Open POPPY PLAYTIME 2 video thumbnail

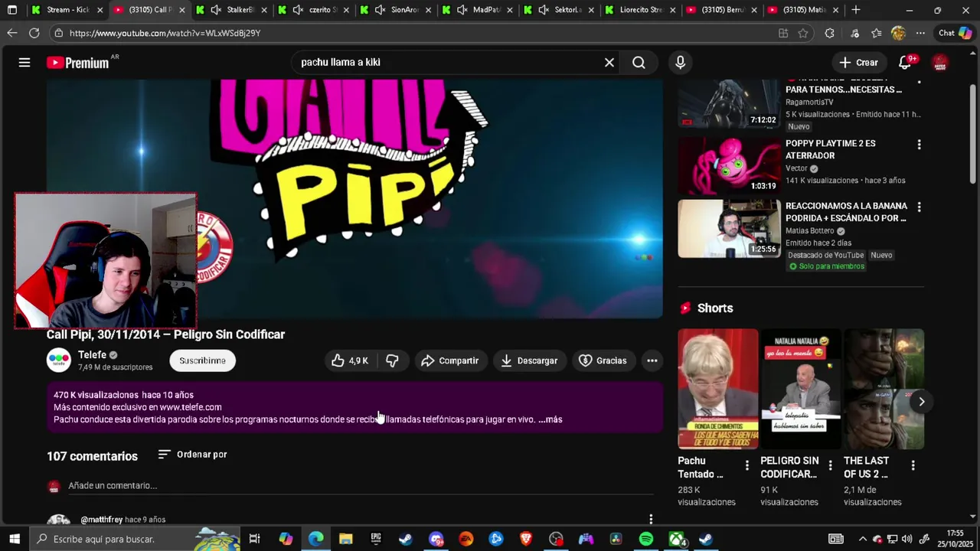(x=729, y=166)
